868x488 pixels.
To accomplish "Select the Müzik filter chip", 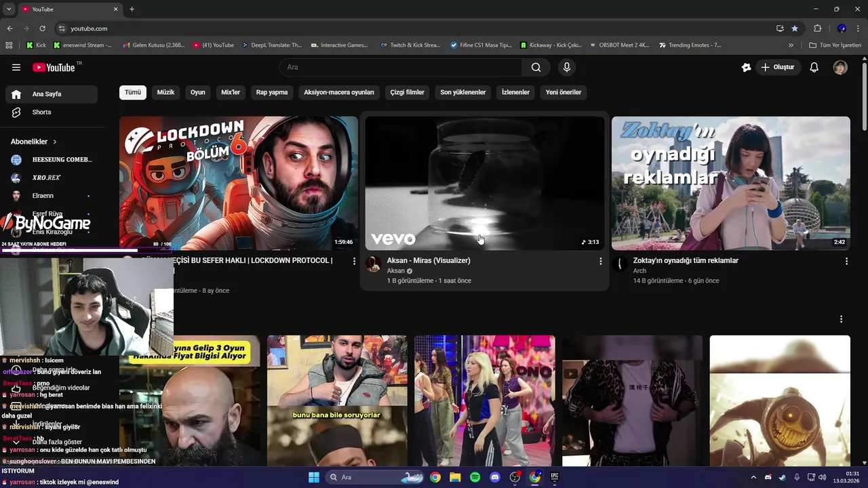I will pyautogui.click(x=165, y=92).
